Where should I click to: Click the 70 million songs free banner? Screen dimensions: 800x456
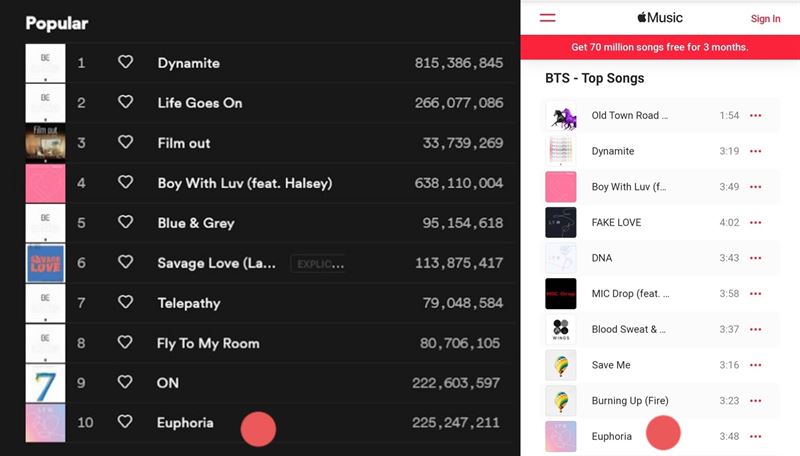pyautogui.click(x=660, y=47)
